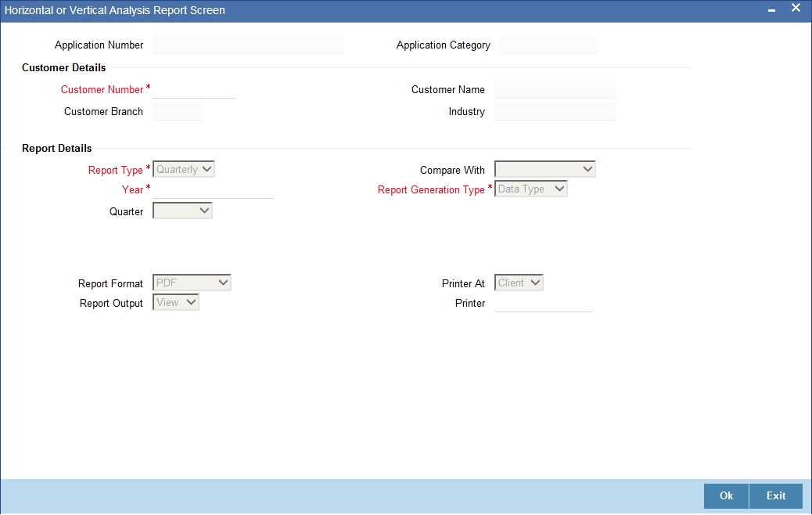Click the Exit button
The width and height of the screenshot is (812, 515).
(776, 496)
